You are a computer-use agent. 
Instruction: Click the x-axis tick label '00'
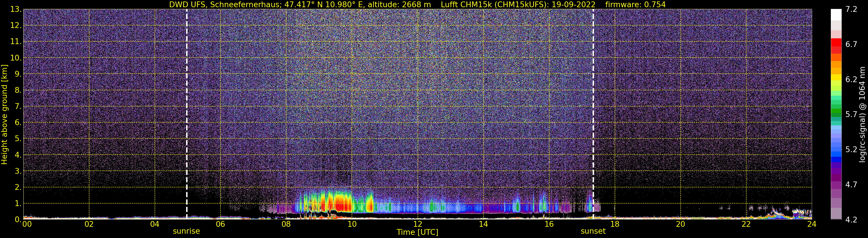27,224
